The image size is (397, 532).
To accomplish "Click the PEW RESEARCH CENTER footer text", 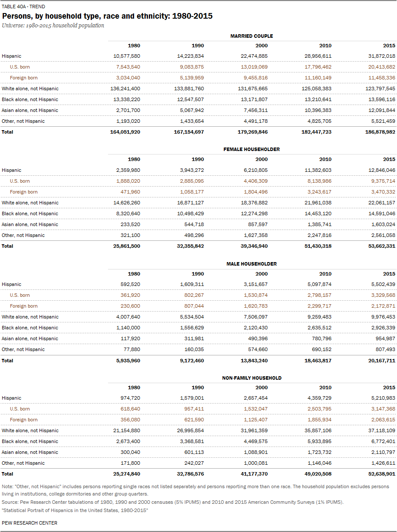I will click(x=30, y=523).
